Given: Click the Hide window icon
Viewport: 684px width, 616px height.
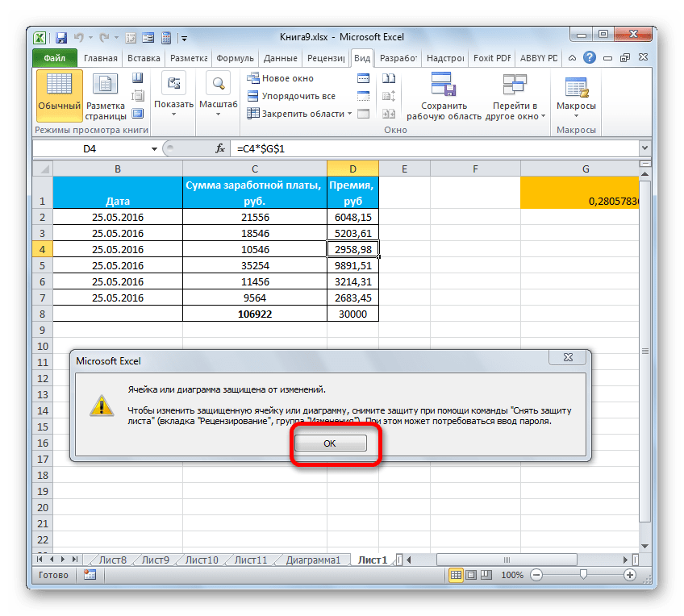Looking at the screenshot, I should (363, 96).
